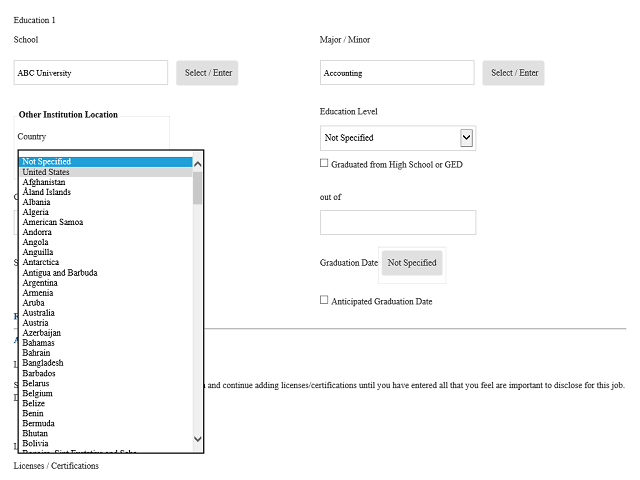Click the country list scroll down arrow

pyautogui.click(x=198, y=439)
